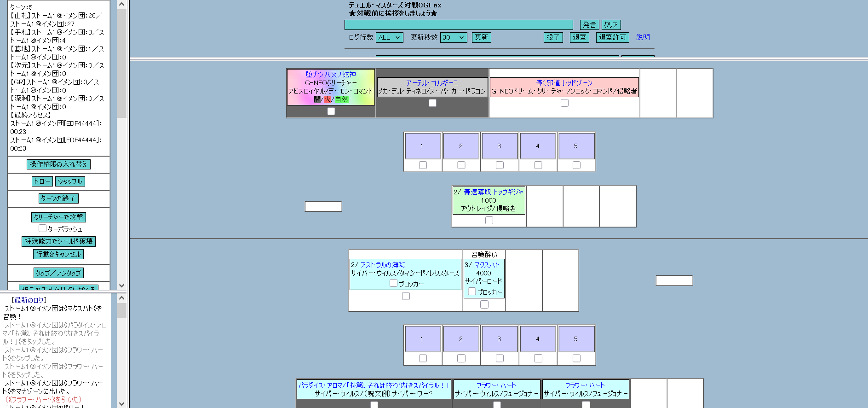Viewport: 868px width, 408px height.
Task: Click the クリーチャーで攻撃 button
Action: click(x=58, y=217)
